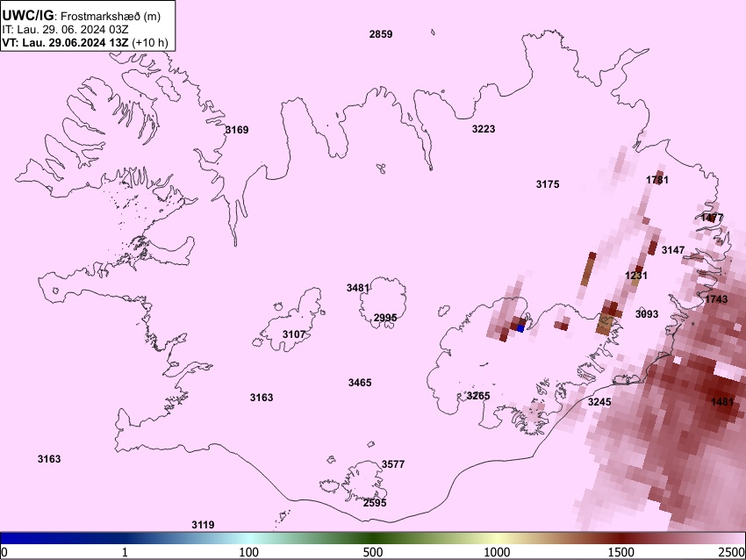Click the color scale label 1000

497,552
